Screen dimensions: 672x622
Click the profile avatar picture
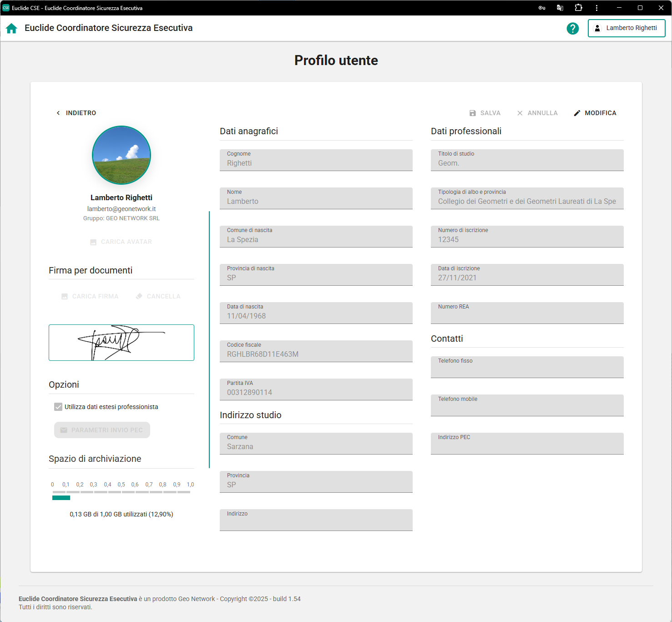tap(121, 155)
